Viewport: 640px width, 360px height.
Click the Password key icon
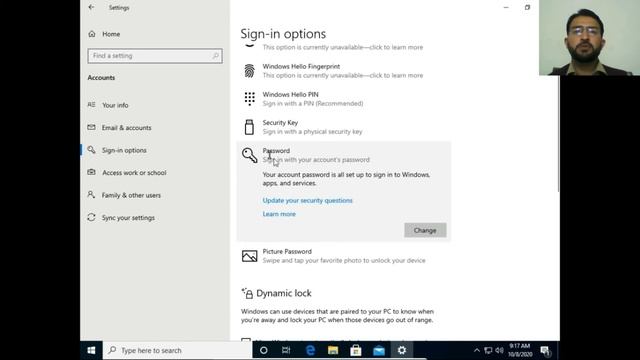coord(249,155)
